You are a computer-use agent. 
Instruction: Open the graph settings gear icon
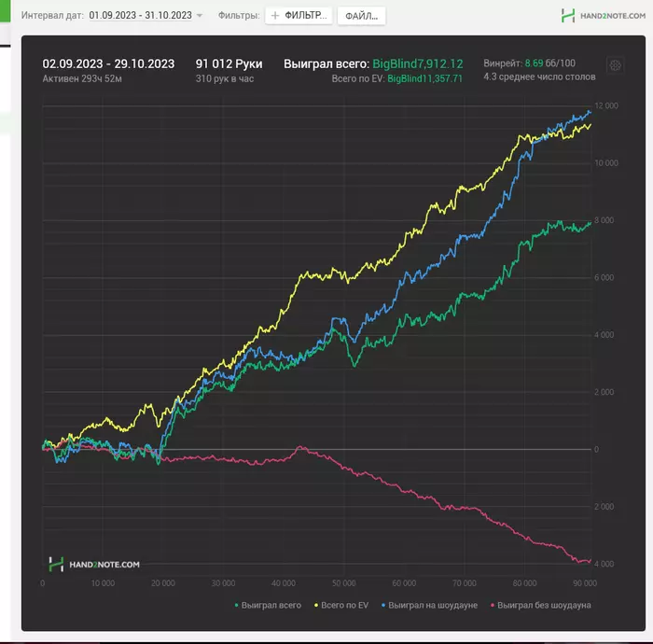[x=615, y=65]
